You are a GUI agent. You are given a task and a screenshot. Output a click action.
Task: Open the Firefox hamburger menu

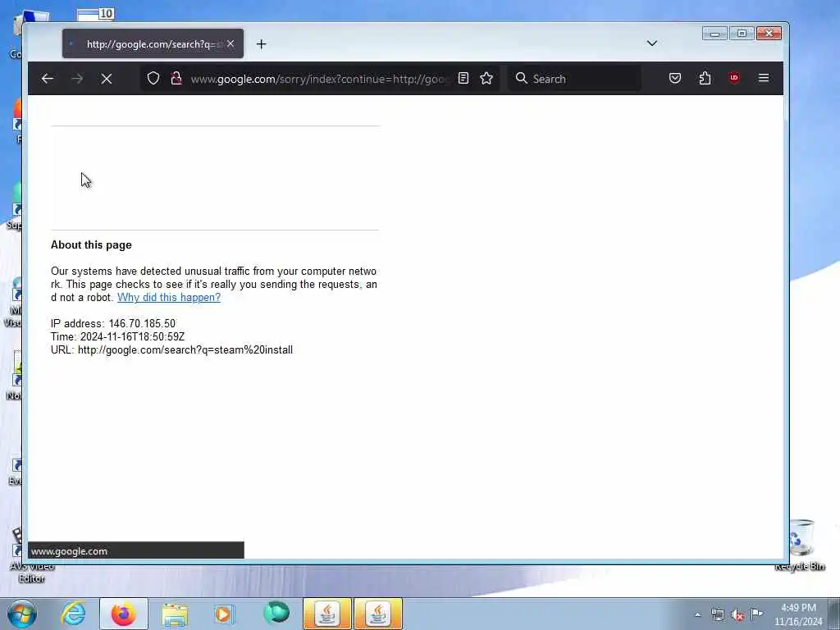tap(764, 78)
